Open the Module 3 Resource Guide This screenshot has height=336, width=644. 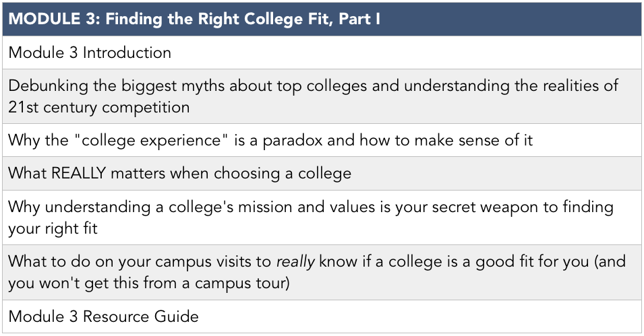(x=322, y=316)
